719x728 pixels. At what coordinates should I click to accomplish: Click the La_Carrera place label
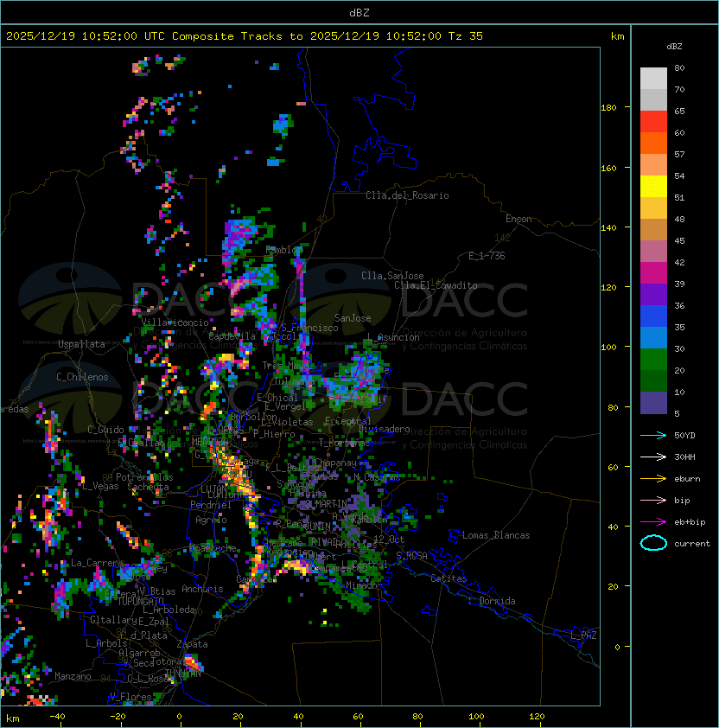pos(97,563)
